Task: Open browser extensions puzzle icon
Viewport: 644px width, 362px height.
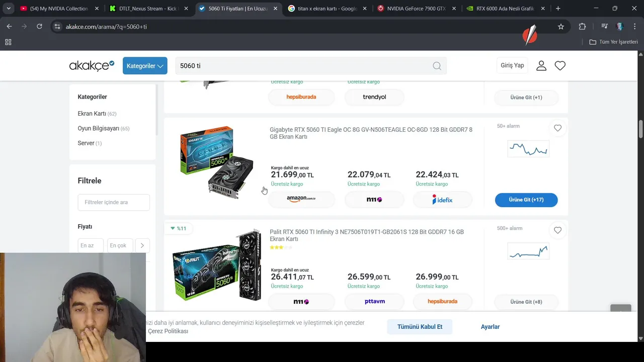Action: coord(582,26)
